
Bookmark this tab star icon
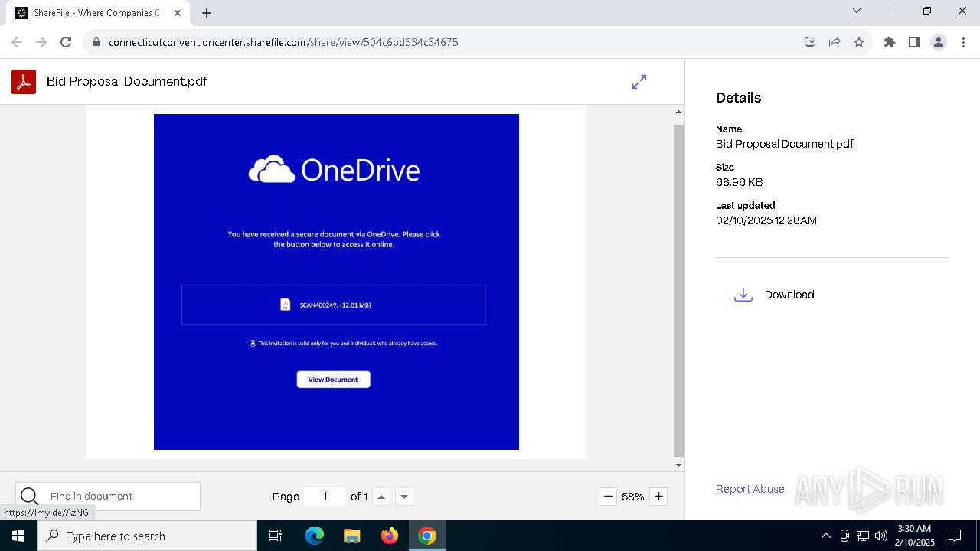[x=859, y=42]
